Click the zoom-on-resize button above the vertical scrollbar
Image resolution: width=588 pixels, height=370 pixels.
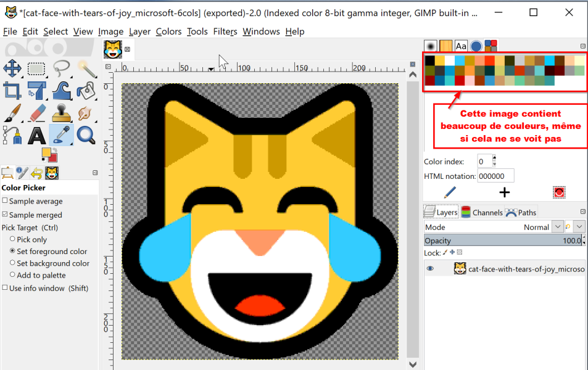click(x=413, y=64)
